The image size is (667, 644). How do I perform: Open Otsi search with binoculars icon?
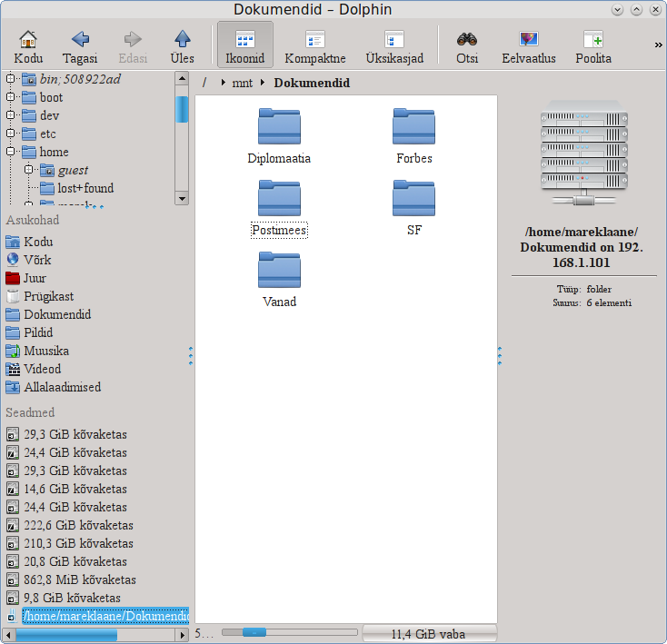point(467,46)
